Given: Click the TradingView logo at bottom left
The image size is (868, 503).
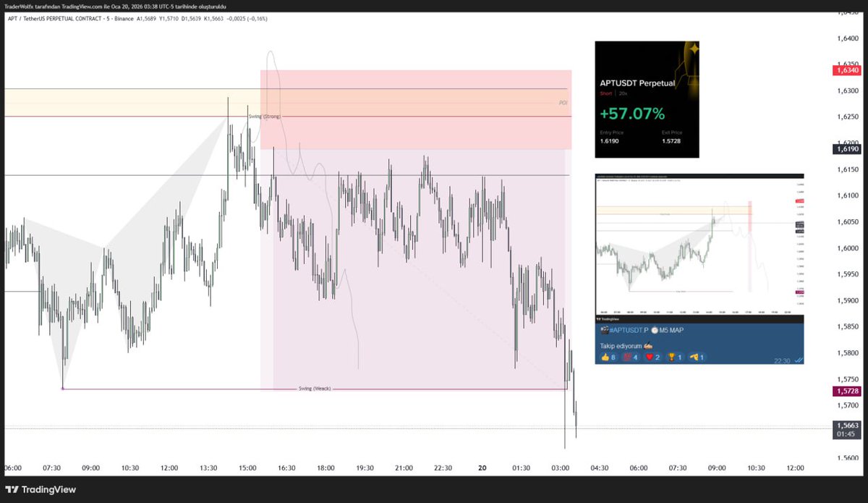Looking at the screenshot, I should click(x=42, y=489).
